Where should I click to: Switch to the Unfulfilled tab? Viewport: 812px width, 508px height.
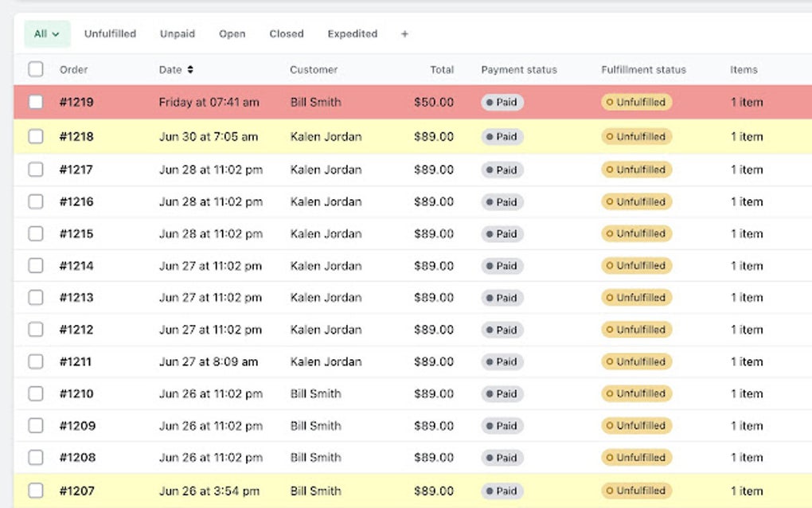point(110,33)
